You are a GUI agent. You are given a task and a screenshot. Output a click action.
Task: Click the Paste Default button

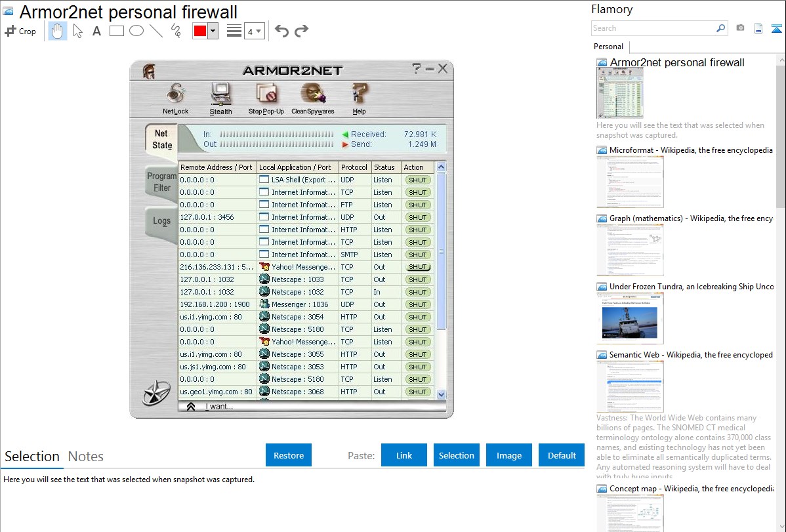tap(562, 455)
